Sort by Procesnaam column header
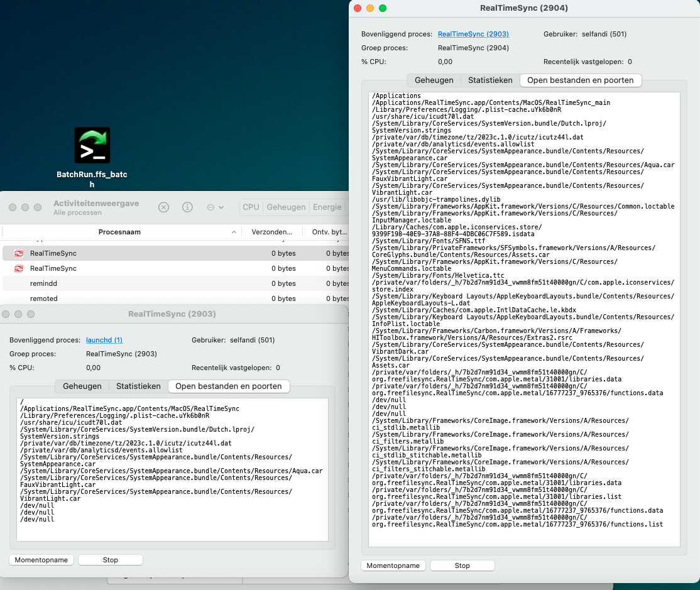Image resolution: width=700 pixels, height=590 pixels. pos(119,232)
